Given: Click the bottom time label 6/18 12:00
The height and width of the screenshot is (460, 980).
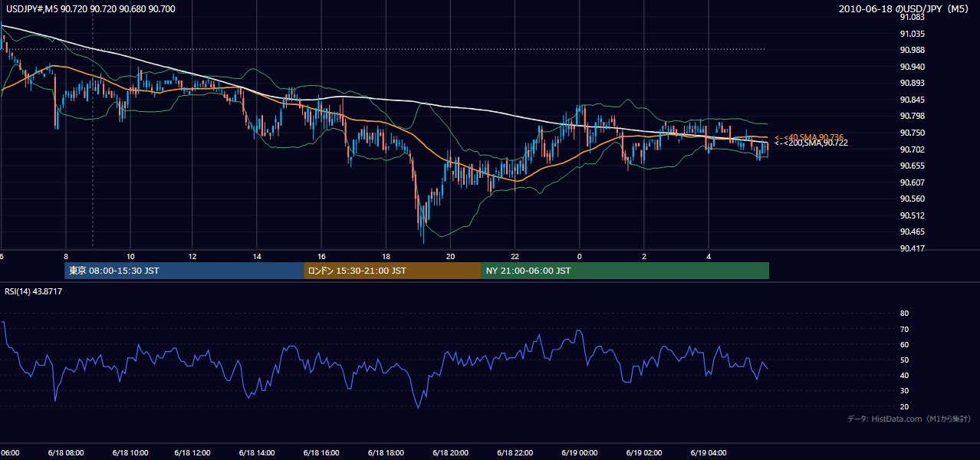Looking at the screenshot, I should [193, 453].
